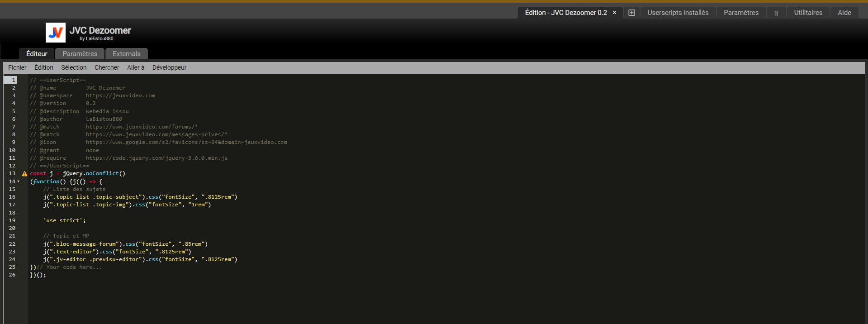Switch to the Externals sub-tab
This screenshot has height=324, width=868.
click(127, 54)
